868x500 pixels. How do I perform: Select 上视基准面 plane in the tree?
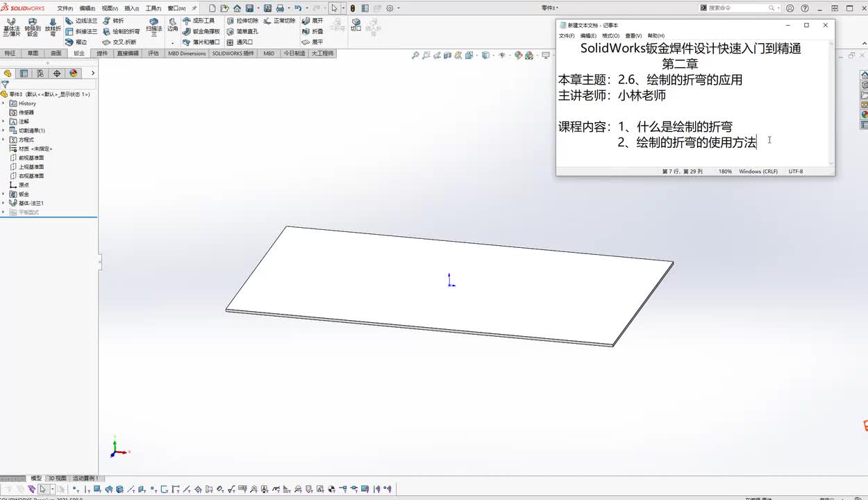click(x=27, y=167)
